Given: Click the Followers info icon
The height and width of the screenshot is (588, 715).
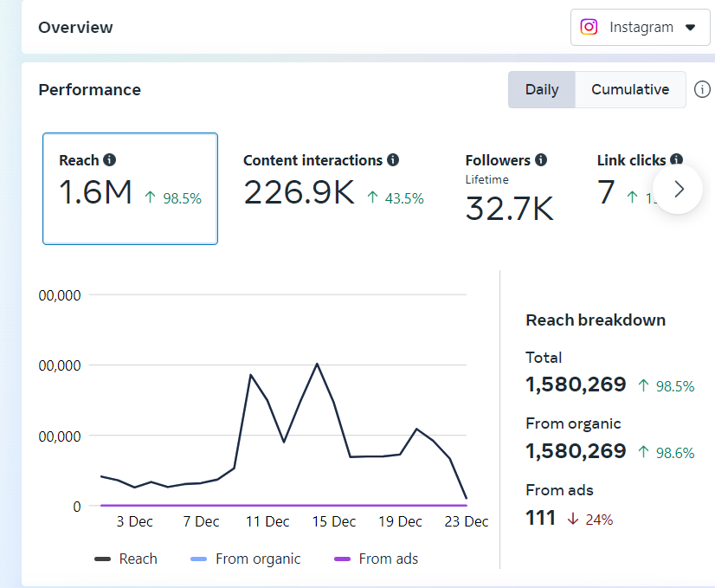Looking at the screenshot, I should [541, 160].
